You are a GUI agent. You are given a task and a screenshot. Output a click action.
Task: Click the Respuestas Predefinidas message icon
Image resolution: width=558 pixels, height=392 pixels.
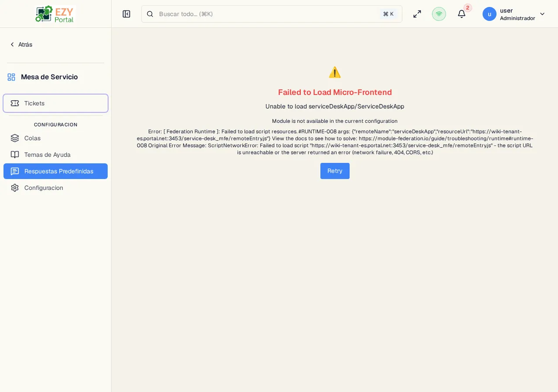pyautogui.click(x=15, y=171)
